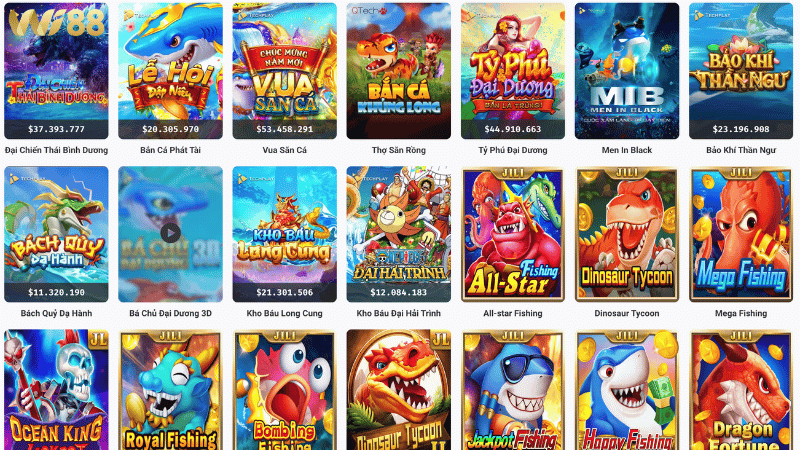Open the MIB Men In Black game
Image resolution: width=800 pixels, height=450 pixels.
click(x=627, y=71)
